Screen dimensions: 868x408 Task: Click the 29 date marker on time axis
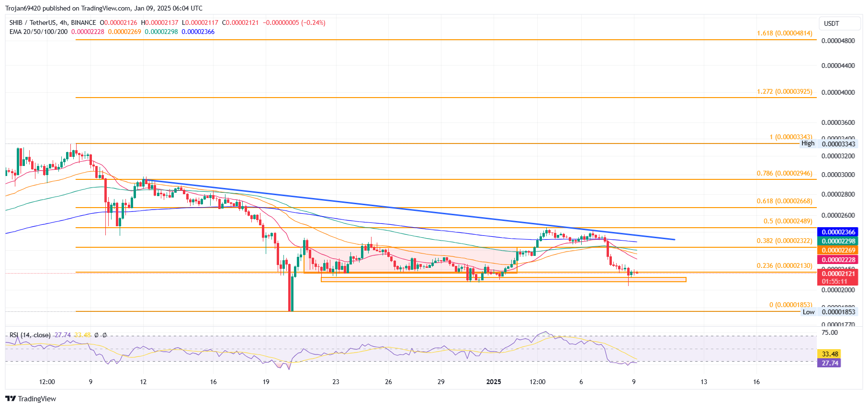[441, 382]
